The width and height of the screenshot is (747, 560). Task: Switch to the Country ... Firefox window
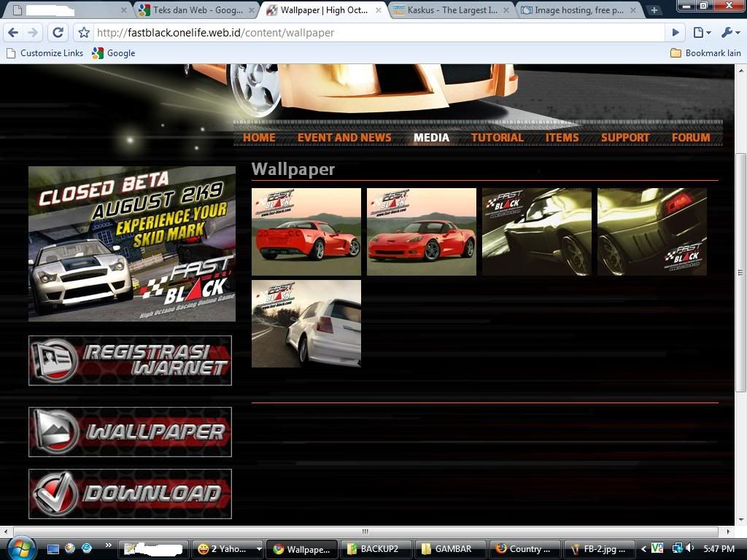(524, 549)
